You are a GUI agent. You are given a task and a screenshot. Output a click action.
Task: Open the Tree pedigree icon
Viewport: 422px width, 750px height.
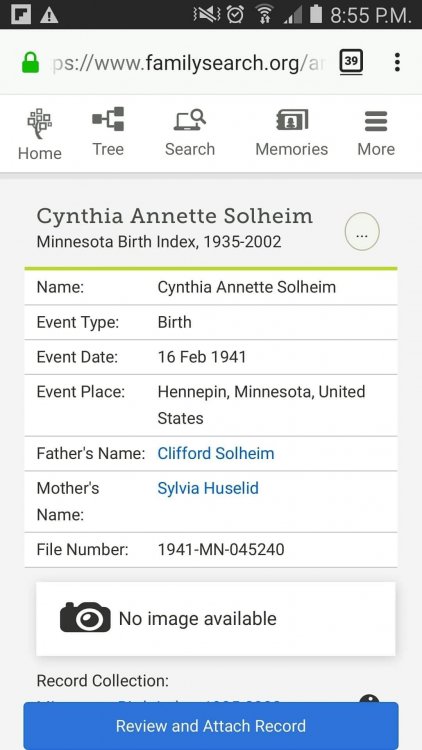pos(108,119)
